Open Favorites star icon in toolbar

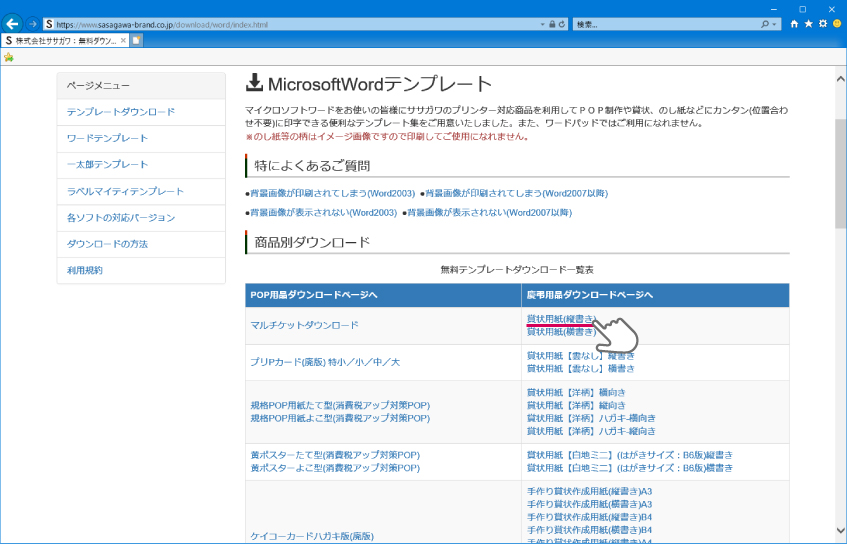click(x=809, y=24)
